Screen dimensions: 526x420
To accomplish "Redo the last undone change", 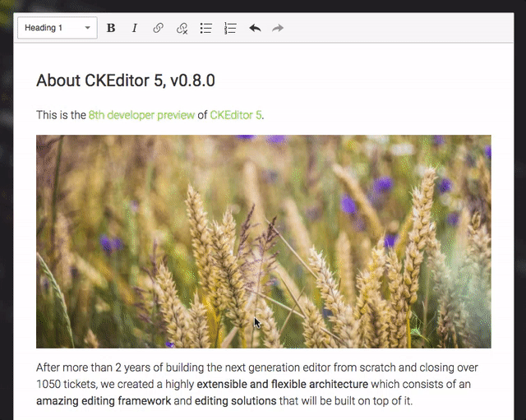I will (x=278, y=28).
